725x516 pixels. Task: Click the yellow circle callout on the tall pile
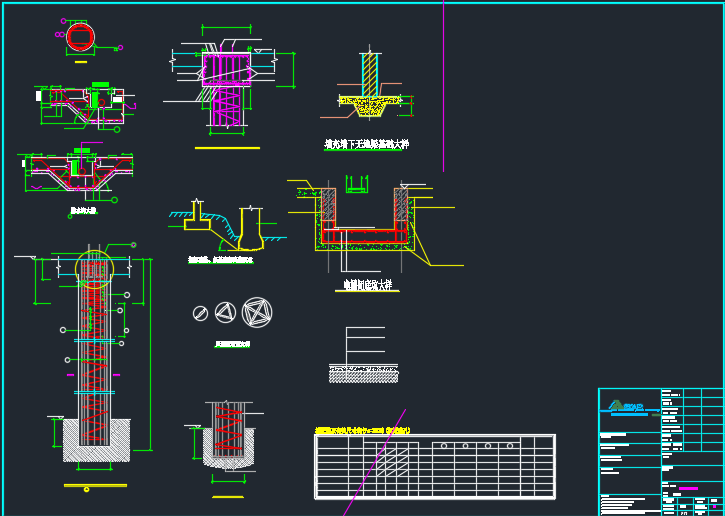click(94, 270)
